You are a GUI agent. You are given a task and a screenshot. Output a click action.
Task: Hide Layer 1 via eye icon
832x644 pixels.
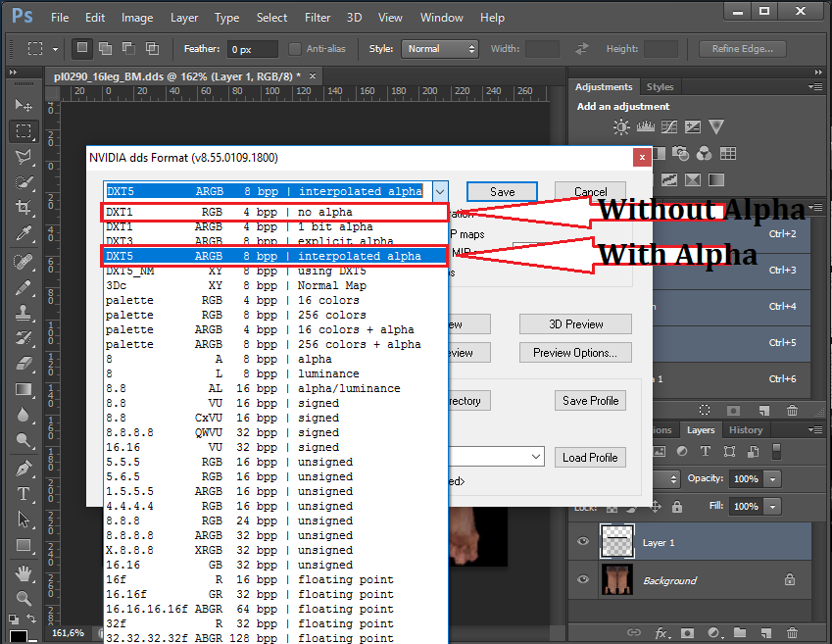pyautogui.click(x=583, y=541)
